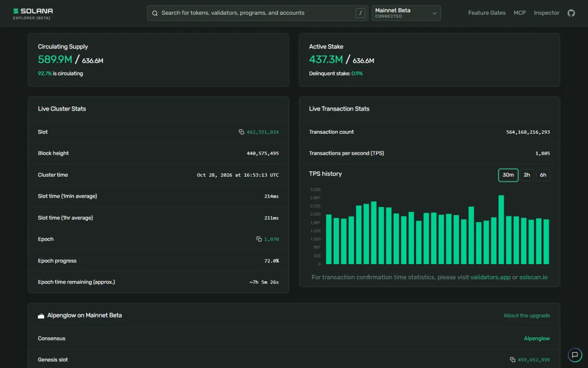Select the 30m TPS history range

pyautogui.click(x=508, y=175)
